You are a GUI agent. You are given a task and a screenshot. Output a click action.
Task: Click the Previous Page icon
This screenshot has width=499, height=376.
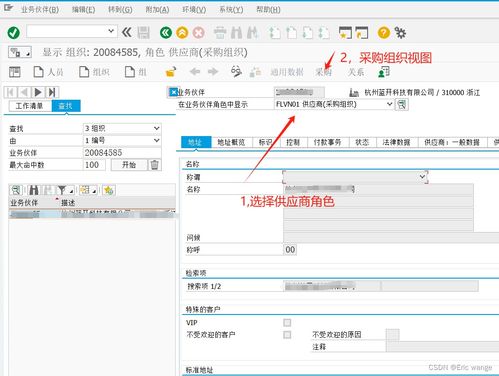click(292, 33)
